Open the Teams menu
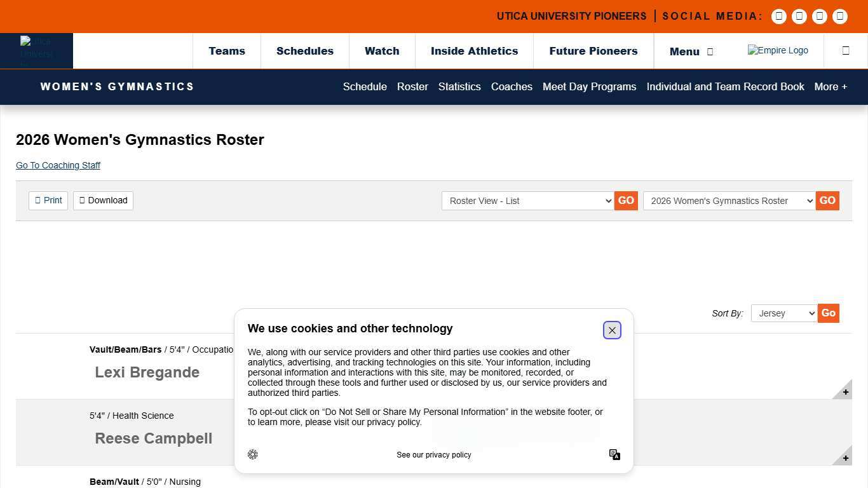The height and width of the screenshot is (488, 868). 227,51
